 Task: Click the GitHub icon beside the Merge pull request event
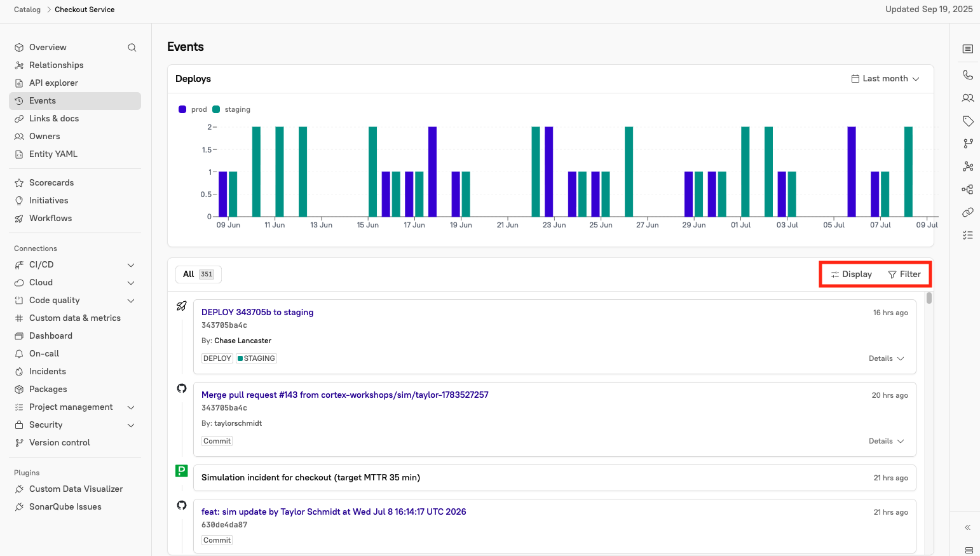point(182,388)
